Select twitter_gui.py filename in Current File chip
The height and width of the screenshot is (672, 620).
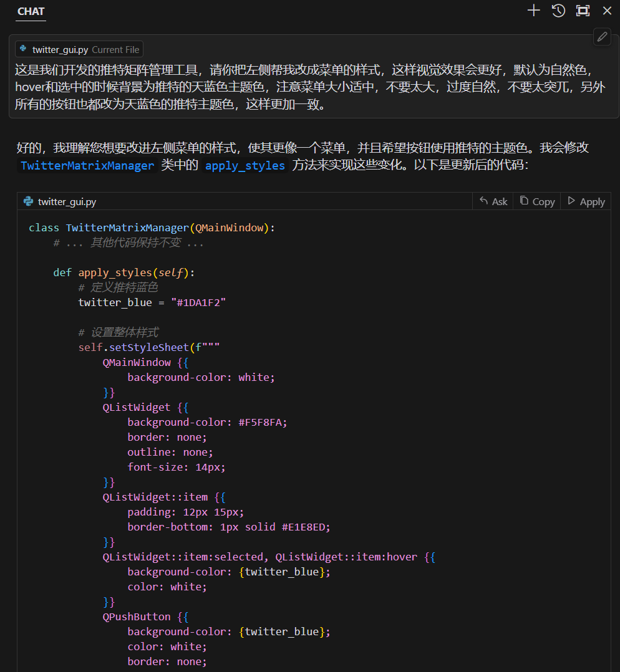click(60, 49)
